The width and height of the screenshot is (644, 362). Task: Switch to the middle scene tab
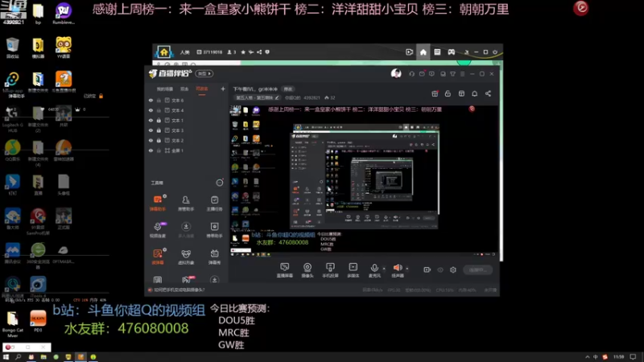click(x=184, y=89)
